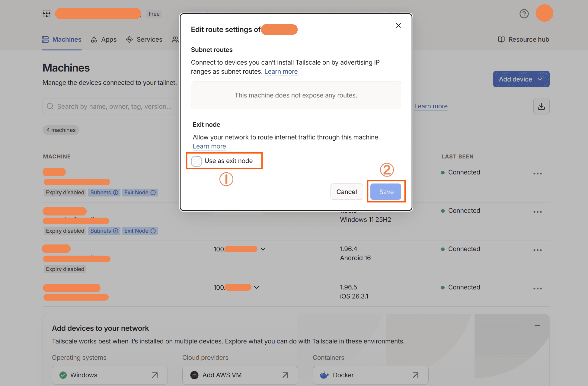Open options menu for Android 16 machine

coord(537,250)
